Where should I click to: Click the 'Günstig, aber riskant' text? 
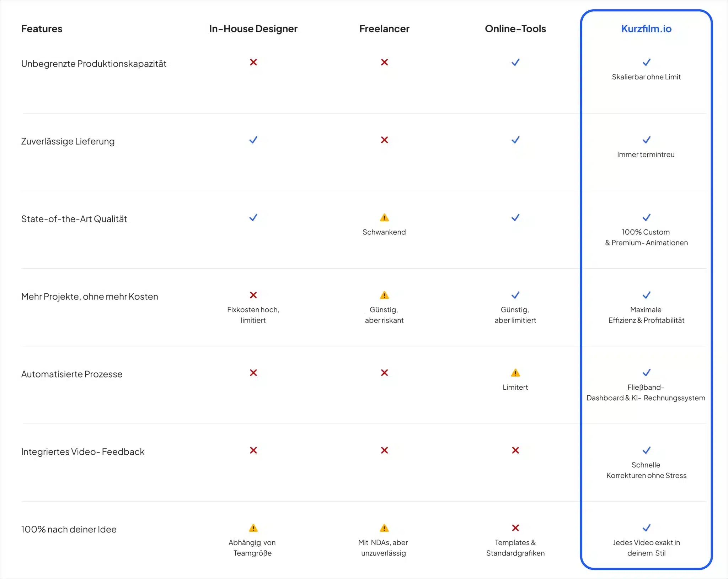384,315
